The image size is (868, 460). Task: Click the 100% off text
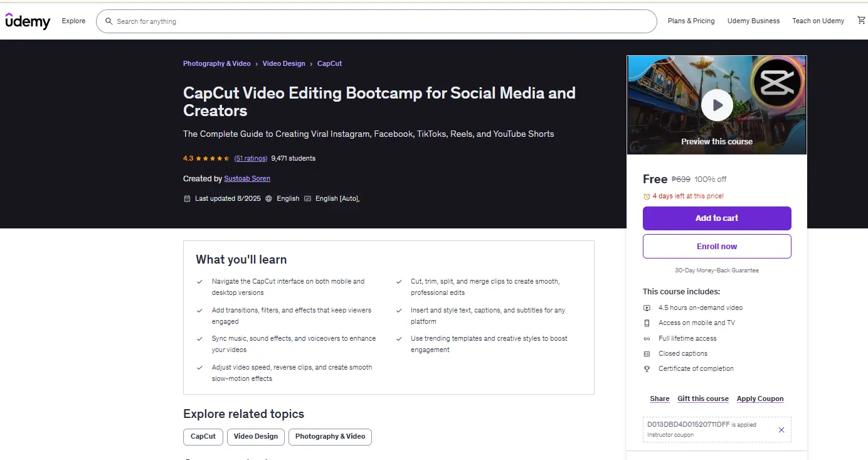711,179
